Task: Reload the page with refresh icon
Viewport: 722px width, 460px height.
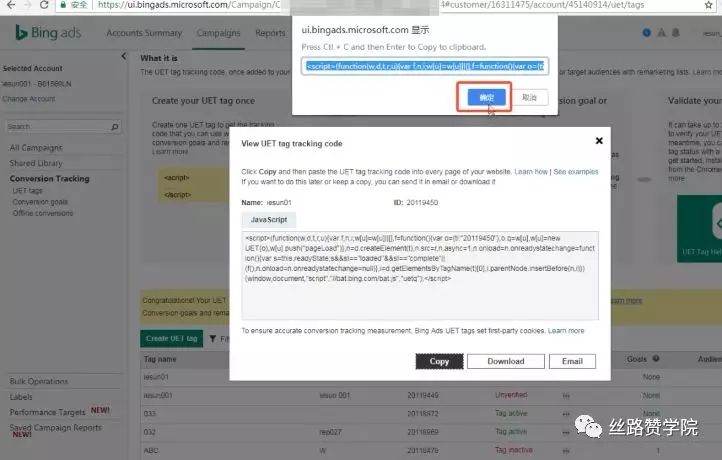Action: pyautogui.click(x=44, y=5)
